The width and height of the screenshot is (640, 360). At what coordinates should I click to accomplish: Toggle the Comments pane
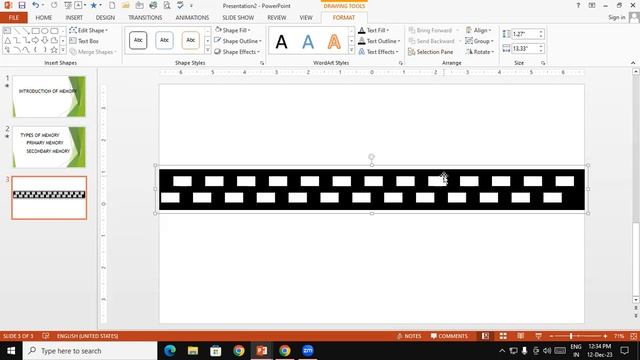click(x=449, y=336)
